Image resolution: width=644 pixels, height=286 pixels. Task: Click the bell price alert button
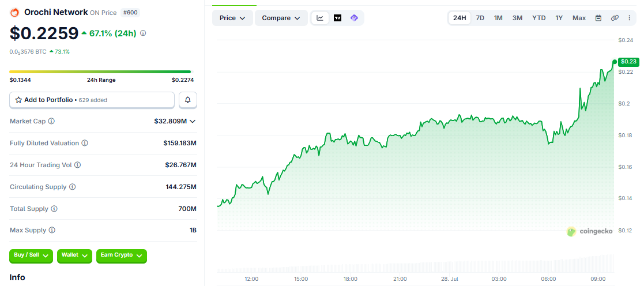188,100
